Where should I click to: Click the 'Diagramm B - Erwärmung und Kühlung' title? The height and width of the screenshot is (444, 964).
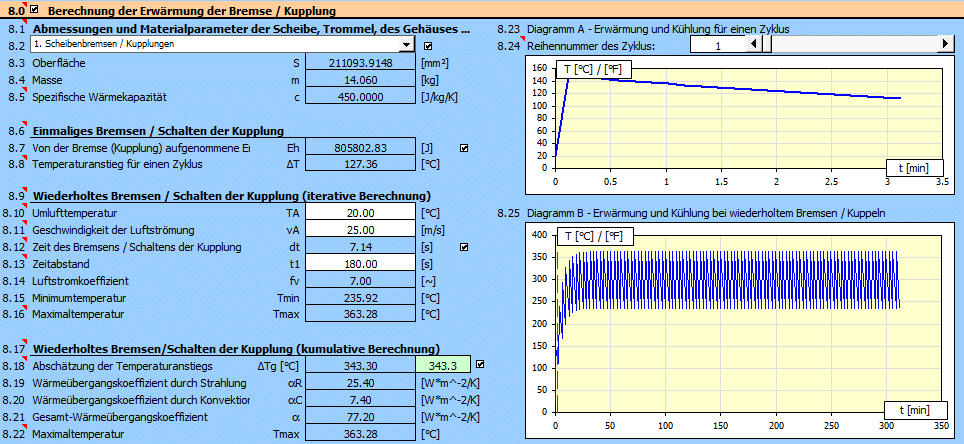click(705, 213)
